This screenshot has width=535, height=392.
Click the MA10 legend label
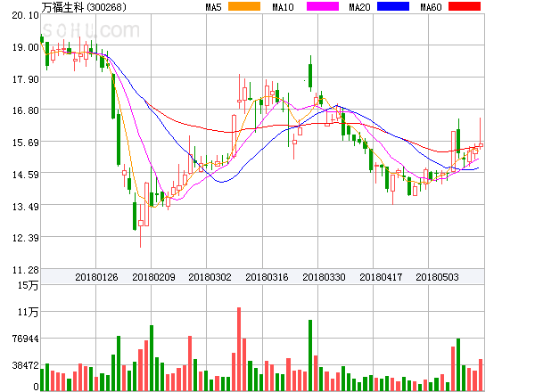(283, 7)
